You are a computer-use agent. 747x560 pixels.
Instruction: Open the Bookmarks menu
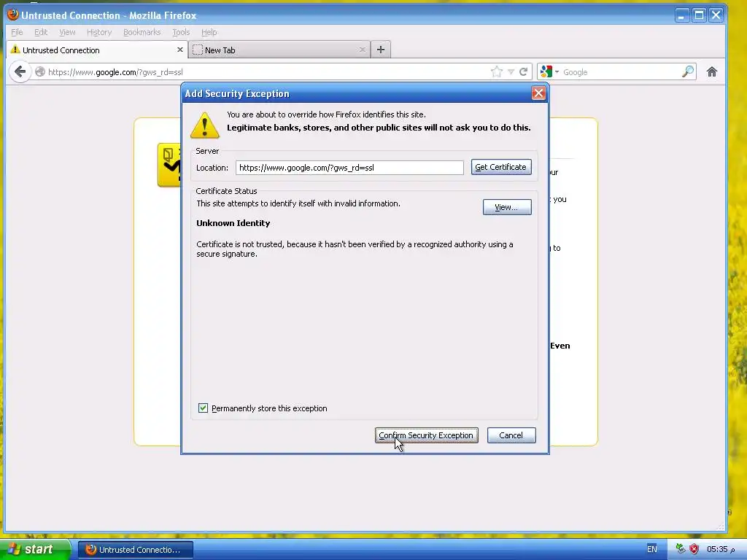tap(142, 32)
